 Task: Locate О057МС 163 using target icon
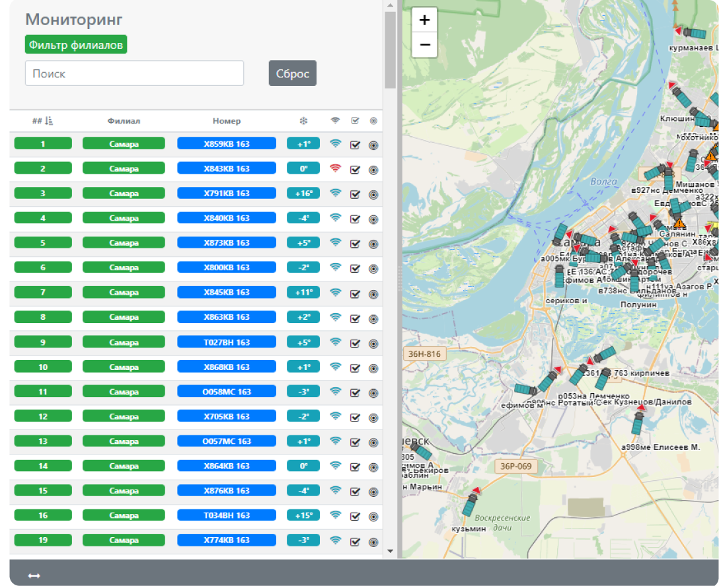coord(373,443)
